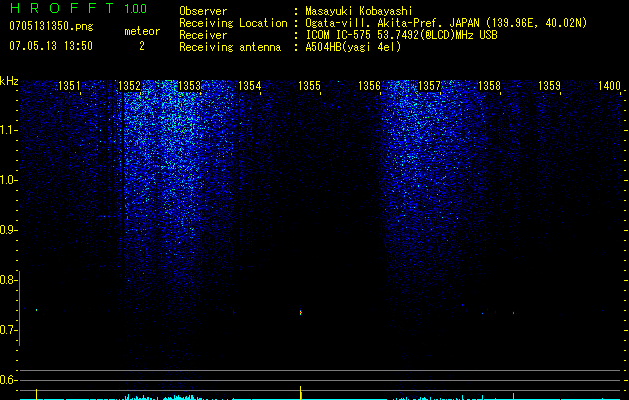The image size is (629, 400).
Task: Click the 1354 time axis marker
Action: click(x=250, y=86)
